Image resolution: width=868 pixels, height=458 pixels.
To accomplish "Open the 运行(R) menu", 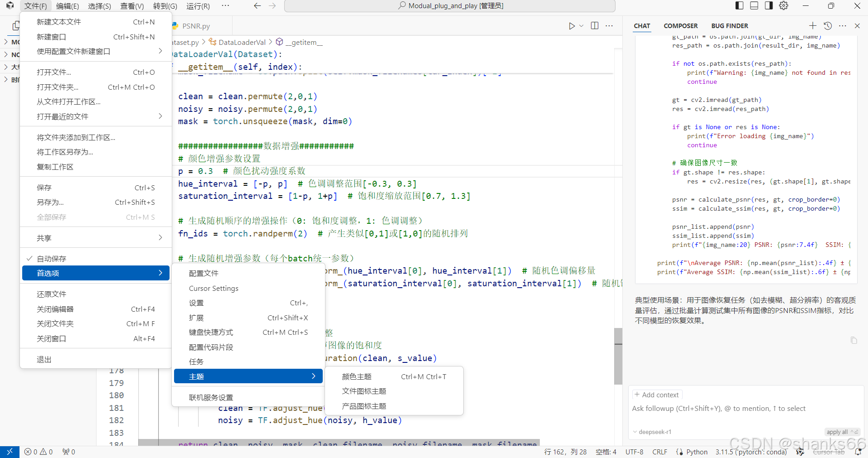I will (198, 6).
